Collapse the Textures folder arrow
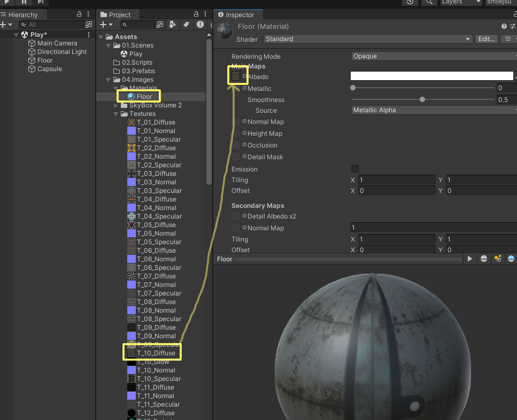 tap(115, 114)
